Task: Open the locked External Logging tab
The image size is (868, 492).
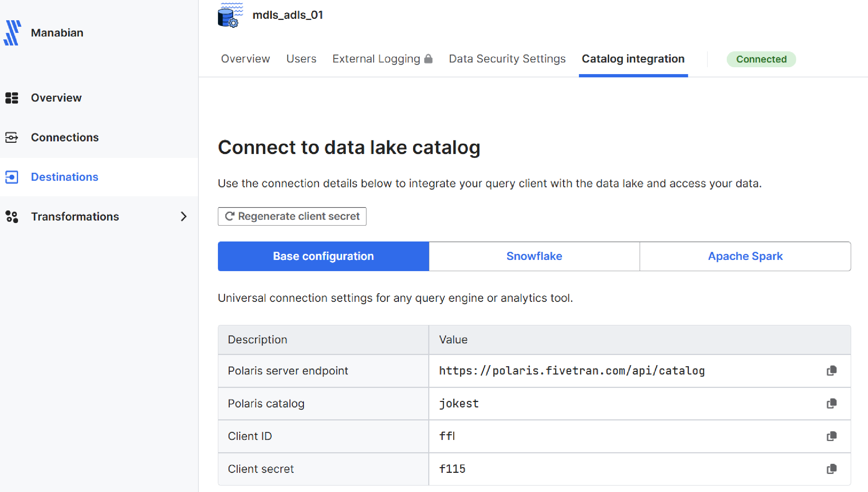Action: (x=382, y=59)
